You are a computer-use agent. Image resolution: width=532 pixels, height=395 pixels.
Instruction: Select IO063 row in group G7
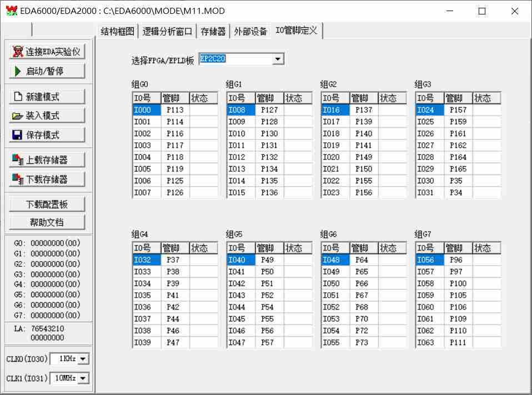429,343
